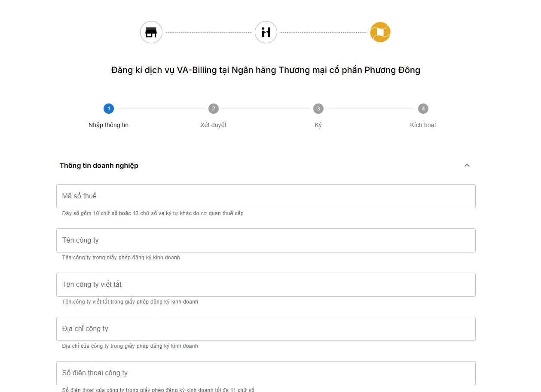Click the store merchant icon at top
The height and width of the screenshot is (392, 541).
pyautogui.click(x=151, y=32)
